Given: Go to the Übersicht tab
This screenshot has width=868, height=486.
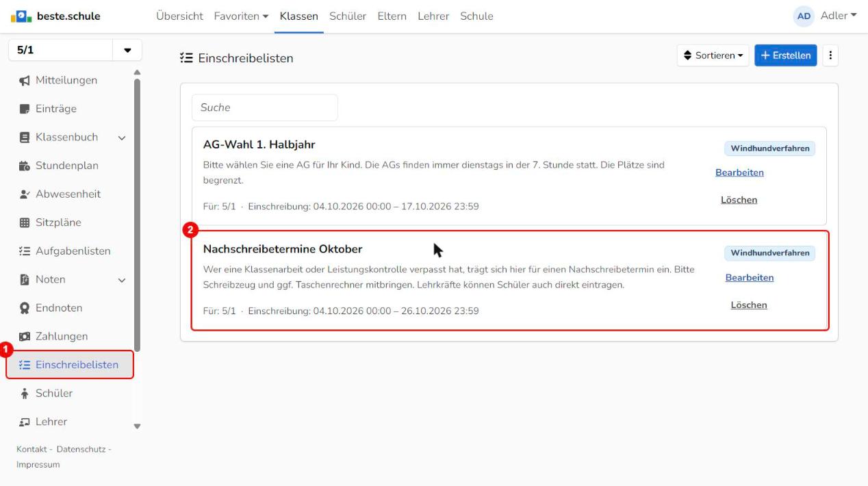Looking at the screenshot, I should 179,16.
